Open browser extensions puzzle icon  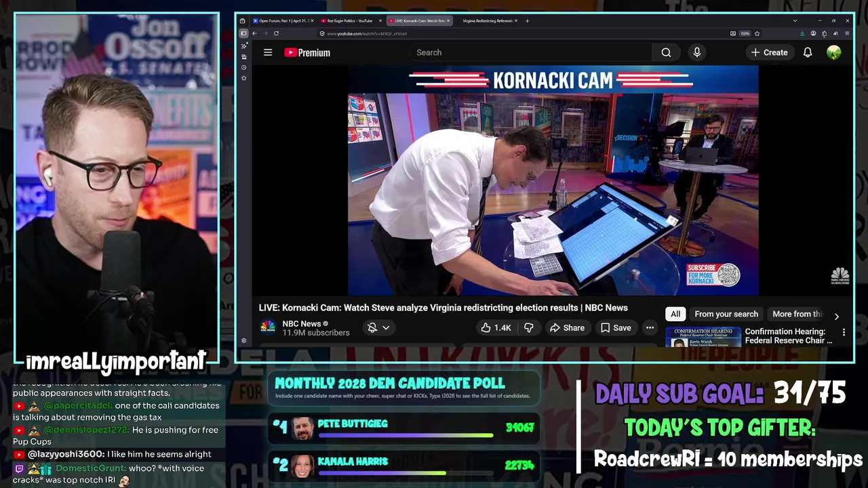tap(825, 33)
